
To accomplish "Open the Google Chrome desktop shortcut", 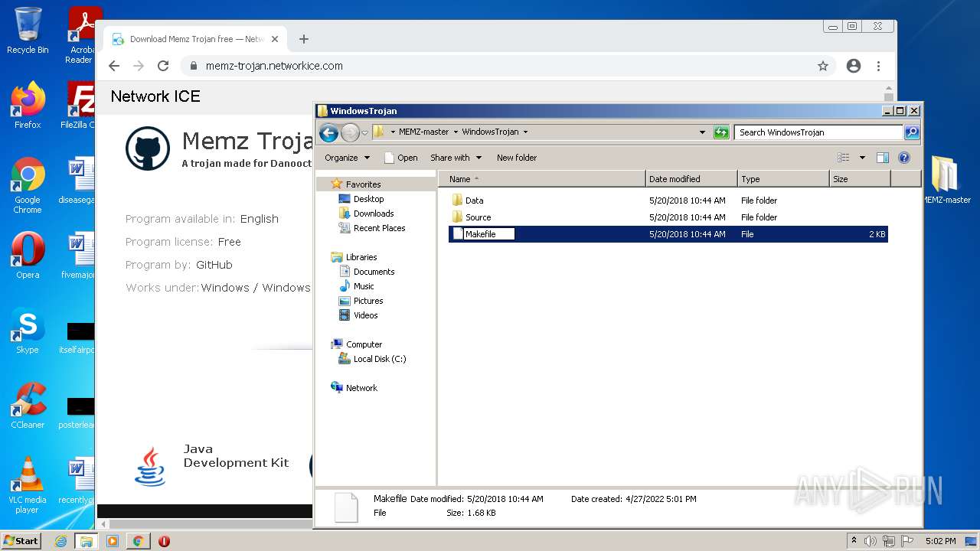I will point(28,186).
